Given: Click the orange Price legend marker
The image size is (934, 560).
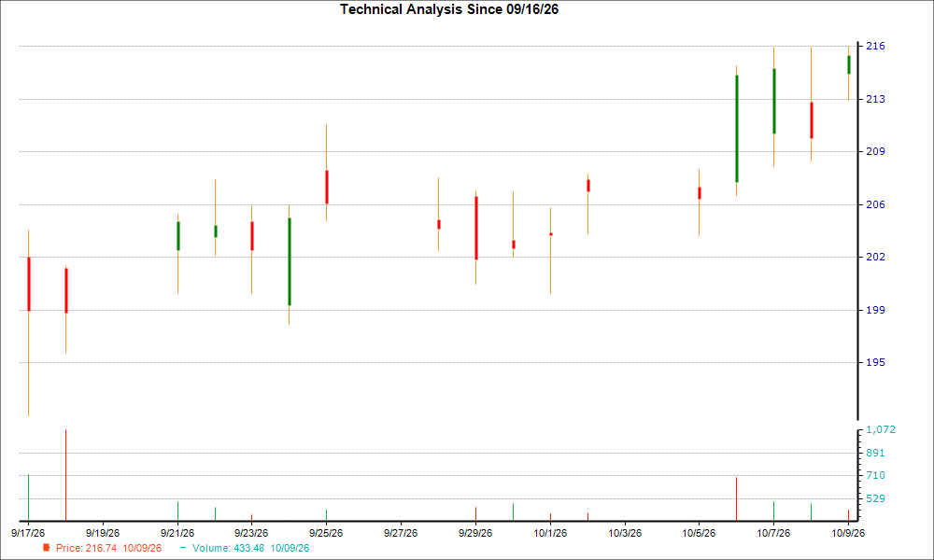Looking at the screenshot, I should 47,548.
